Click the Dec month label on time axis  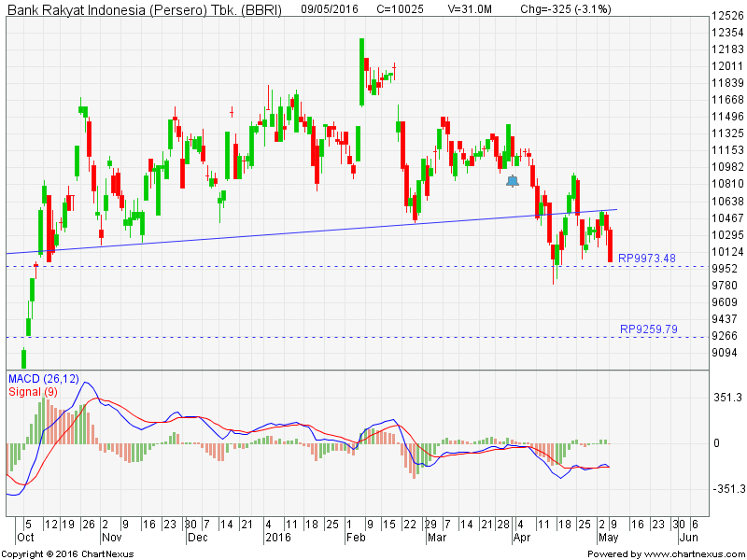pos(197,538)
